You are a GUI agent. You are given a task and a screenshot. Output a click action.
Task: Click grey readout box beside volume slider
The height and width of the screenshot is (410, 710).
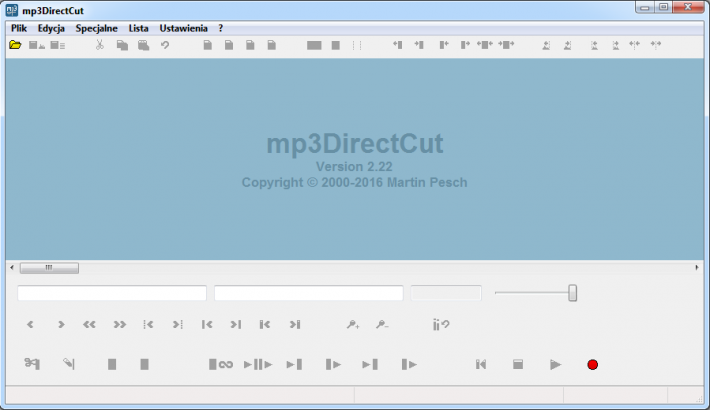[446, 293]
